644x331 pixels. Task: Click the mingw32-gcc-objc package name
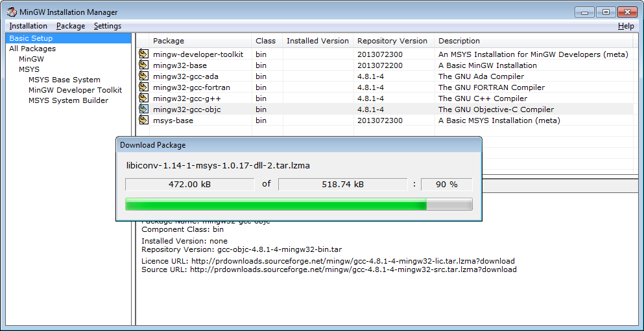coord(187,109)
